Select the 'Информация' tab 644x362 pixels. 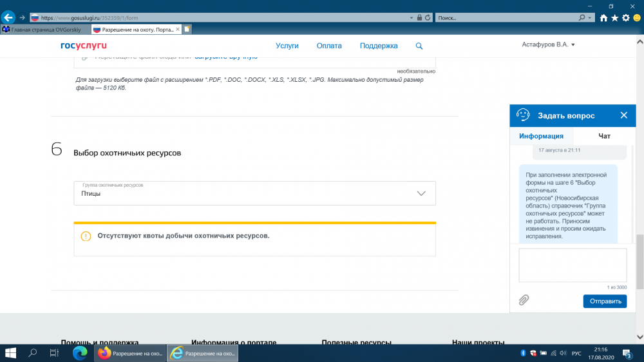pyautogui.click(x=541, y=136)
